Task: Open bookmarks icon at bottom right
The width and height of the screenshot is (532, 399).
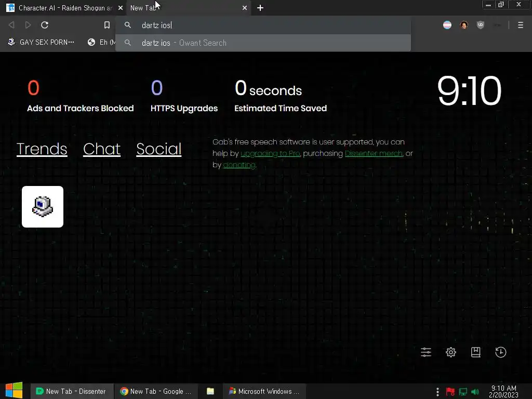Action: pyautogui.click(x=476, y=352)
